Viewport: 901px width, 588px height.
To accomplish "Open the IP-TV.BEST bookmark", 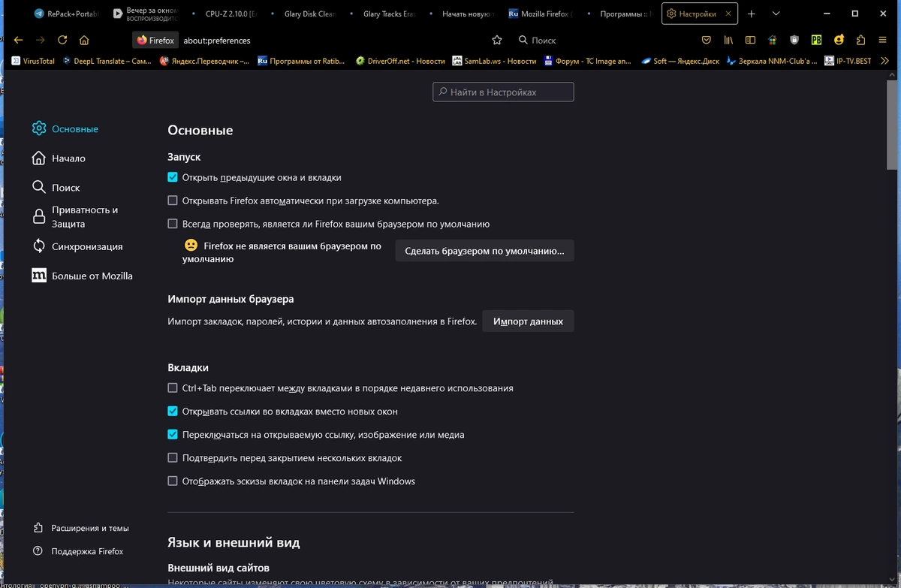I will point(848,61).
